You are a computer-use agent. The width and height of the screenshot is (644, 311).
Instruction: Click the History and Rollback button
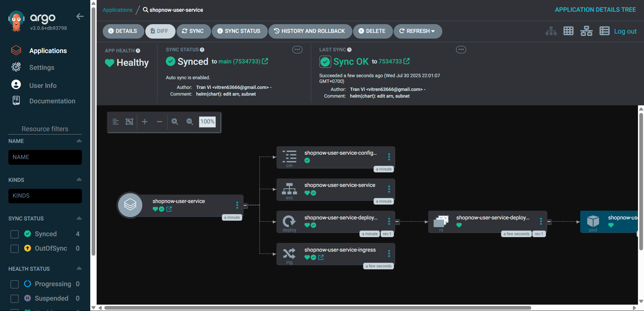tap(310, 31)
